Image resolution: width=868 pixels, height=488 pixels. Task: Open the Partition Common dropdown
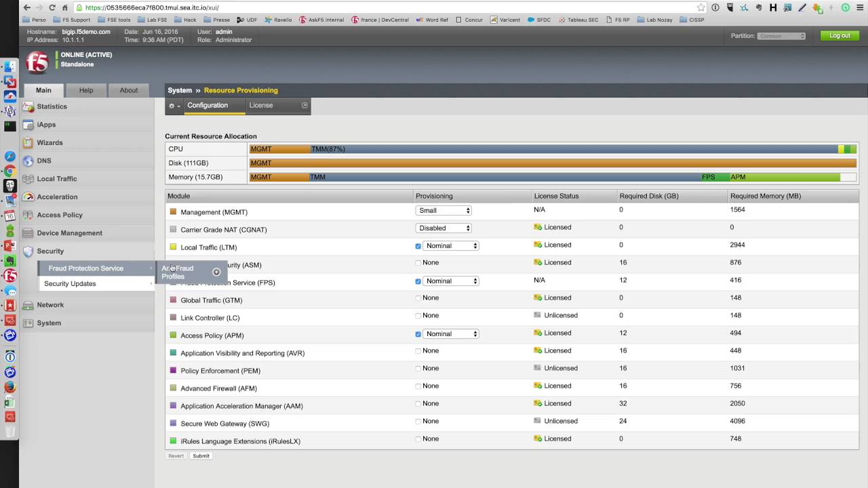[782, 36]
